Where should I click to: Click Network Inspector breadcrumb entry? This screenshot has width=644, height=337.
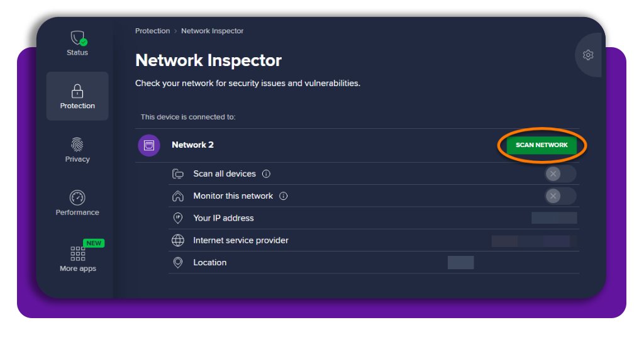pyautogui.click(x=213, y=31)
